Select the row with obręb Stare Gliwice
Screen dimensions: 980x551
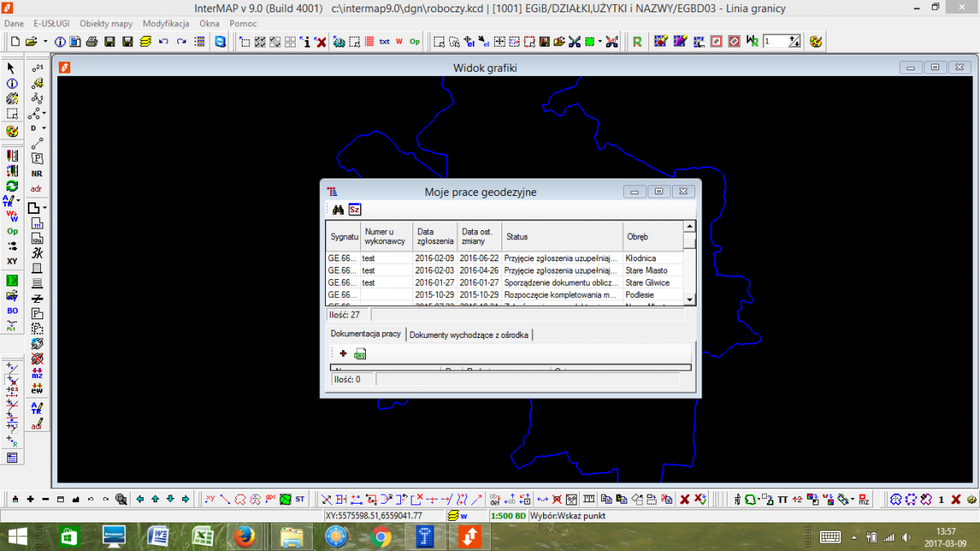click(504, 282)
